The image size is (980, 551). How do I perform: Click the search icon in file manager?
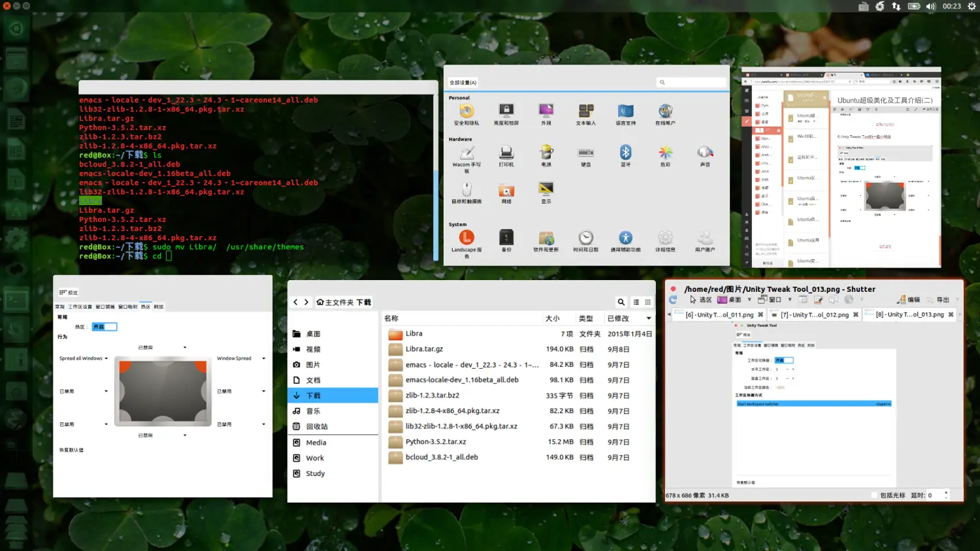click(x=621, y=302)
